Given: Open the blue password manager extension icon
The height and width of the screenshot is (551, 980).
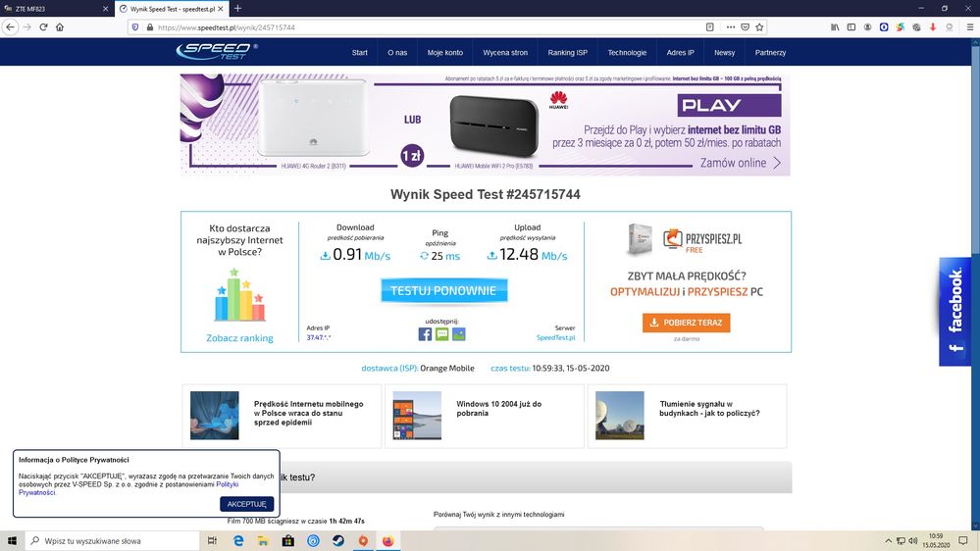Looking at the screenshot, I should click(884, 27).
